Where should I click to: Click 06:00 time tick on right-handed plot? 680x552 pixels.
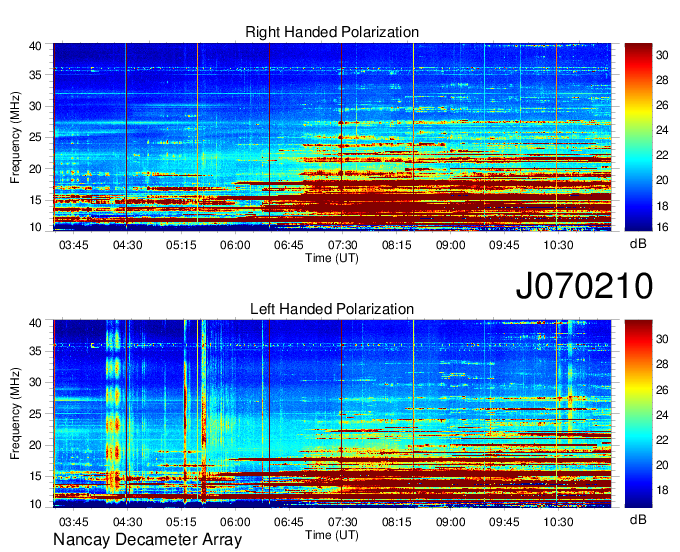pos(235,245)
